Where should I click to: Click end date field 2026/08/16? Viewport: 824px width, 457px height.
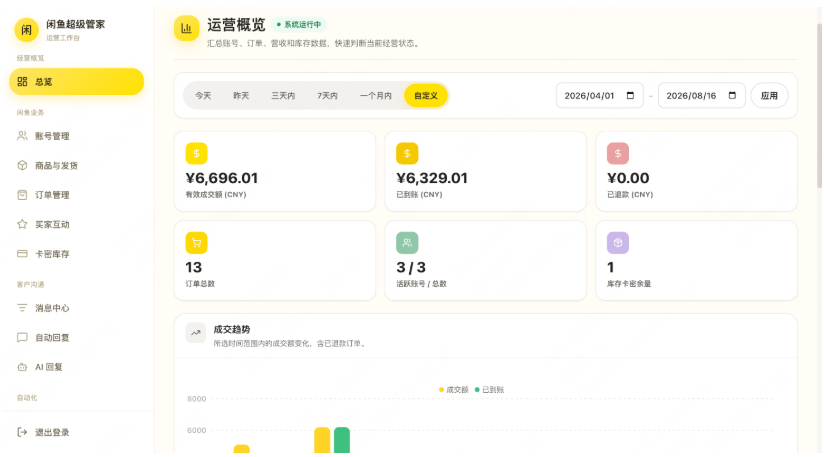(702, 96)
